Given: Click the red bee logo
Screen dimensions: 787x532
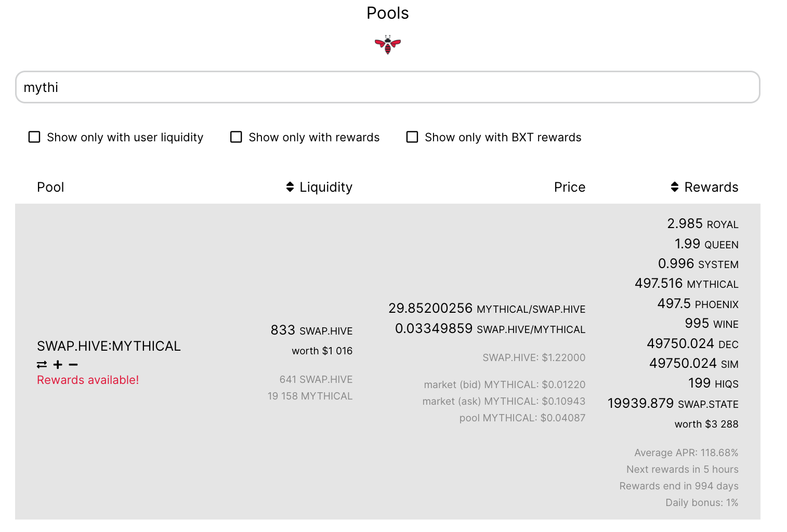Looking at the screenshot, I should tap(388, 45).
